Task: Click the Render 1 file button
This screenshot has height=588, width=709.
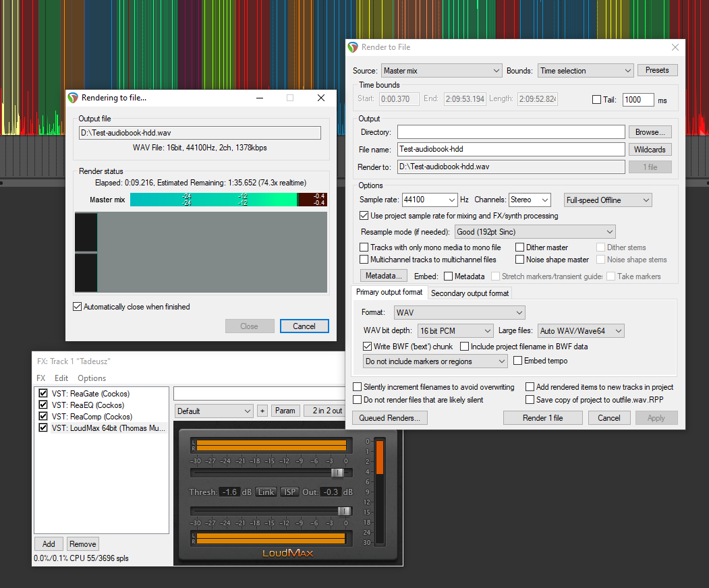Action: coord(542,418)
